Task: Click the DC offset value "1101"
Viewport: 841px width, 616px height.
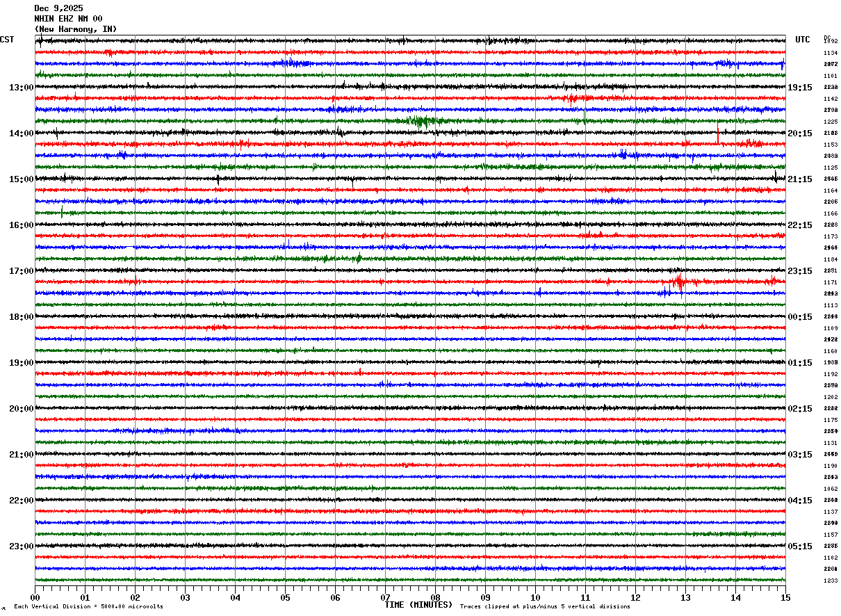Action: (x=831, y=76)
